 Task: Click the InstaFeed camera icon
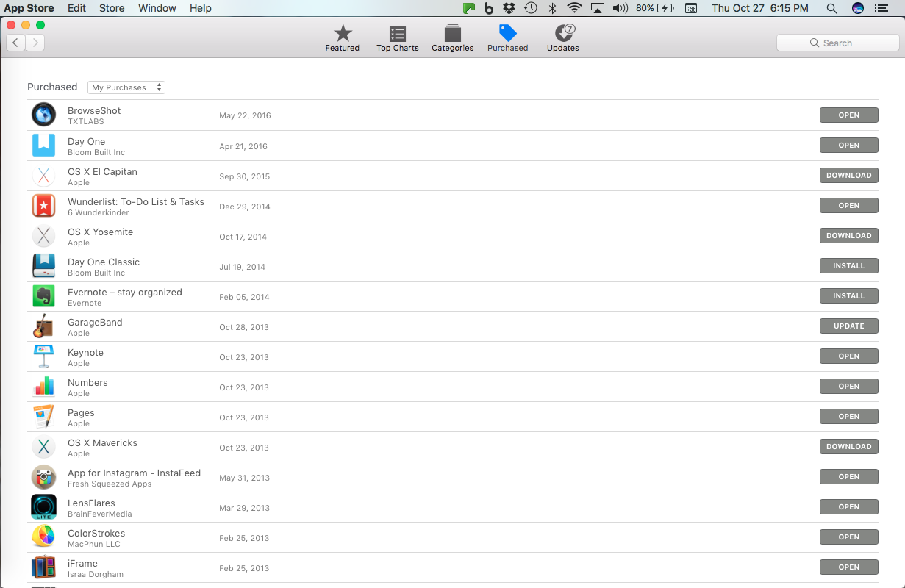(44, 476)
